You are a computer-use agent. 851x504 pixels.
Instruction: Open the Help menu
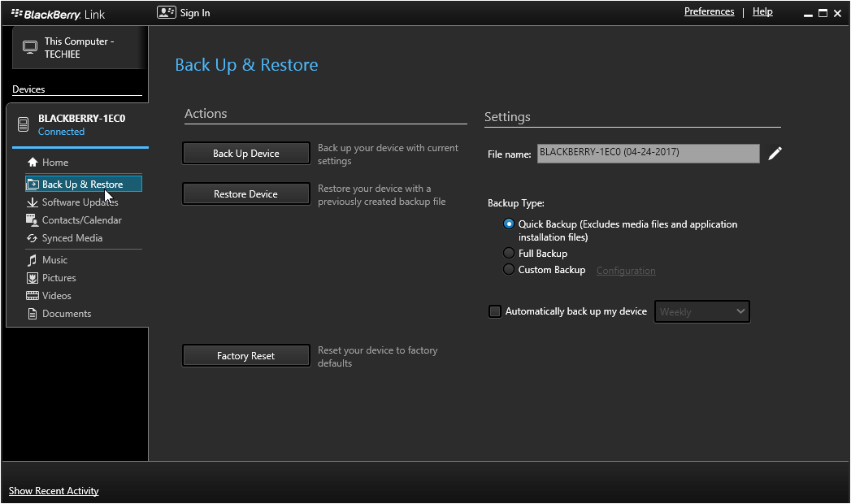(762, 11)
